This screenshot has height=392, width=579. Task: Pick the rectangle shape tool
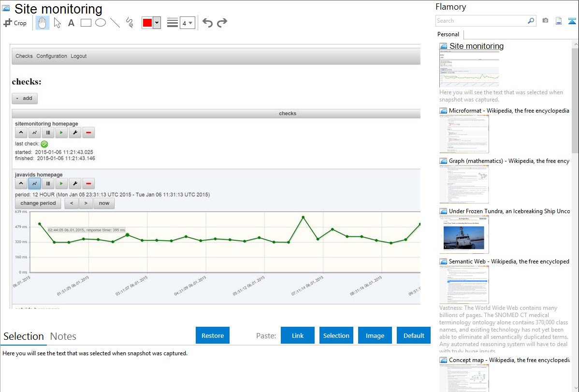click(x=86, y=23)
